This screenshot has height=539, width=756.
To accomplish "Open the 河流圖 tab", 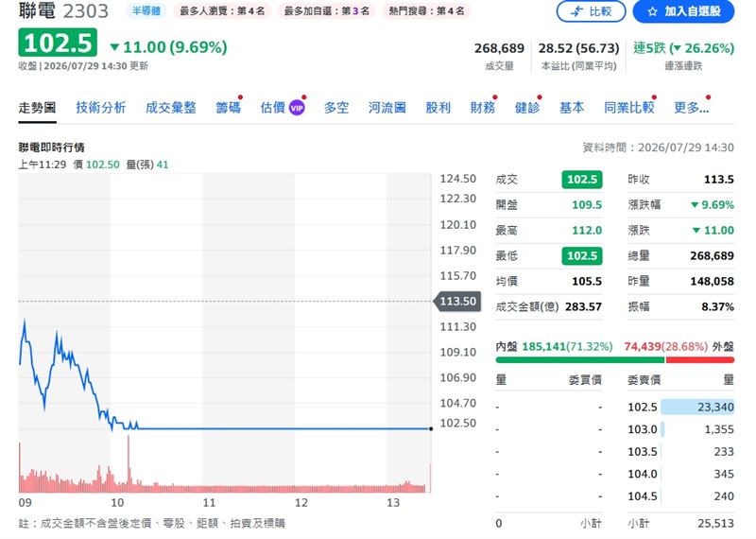I will 387,108.
